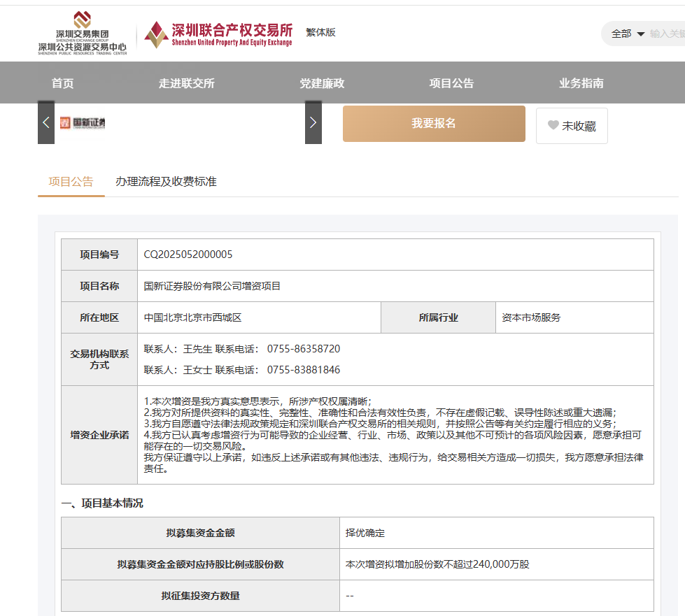Click the Shenzhen United Property Exchange logo
The height and width of the screenshot is (616, 685).
coord(218,34)
